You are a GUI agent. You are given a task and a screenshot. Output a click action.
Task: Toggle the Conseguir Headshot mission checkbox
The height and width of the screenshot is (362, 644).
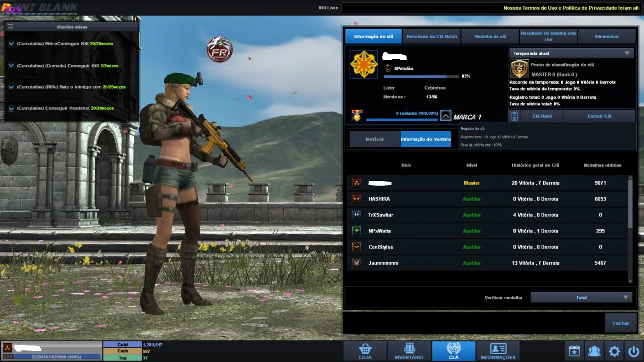point(11,108)
